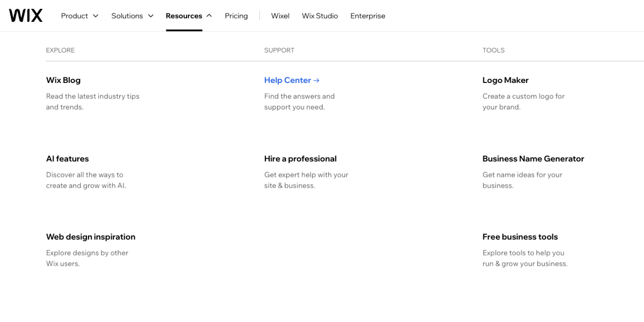Open the Wix Blog link
The image size is (644, 322).
pos(63,80)
